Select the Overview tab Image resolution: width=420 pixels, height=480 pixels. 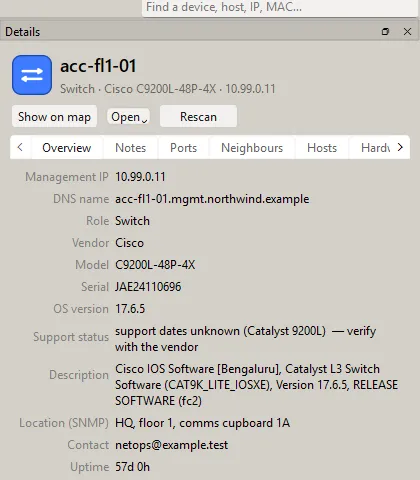tap(67, 147)
